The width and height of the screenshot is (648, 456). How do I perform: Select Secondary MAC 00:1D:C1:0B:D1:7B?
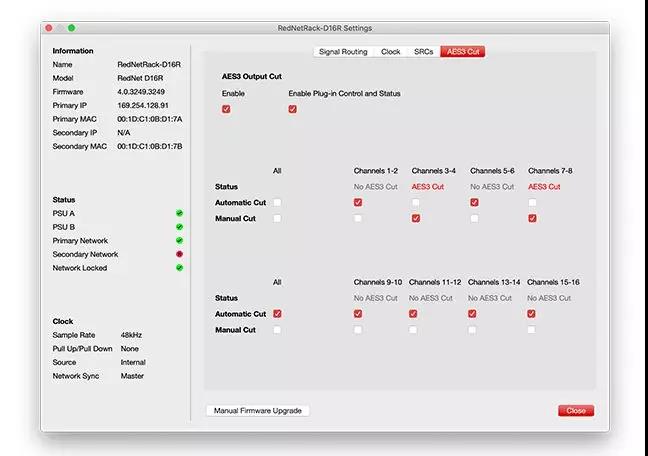[x=150, y=146]
